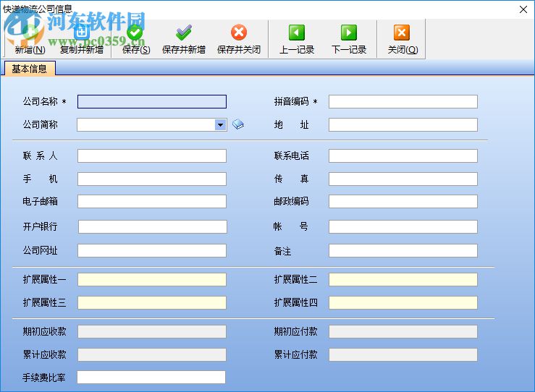Click the 期初应付款 field
Image resolution: width=535 pixels, height=392 pixels.
[403, 332]
